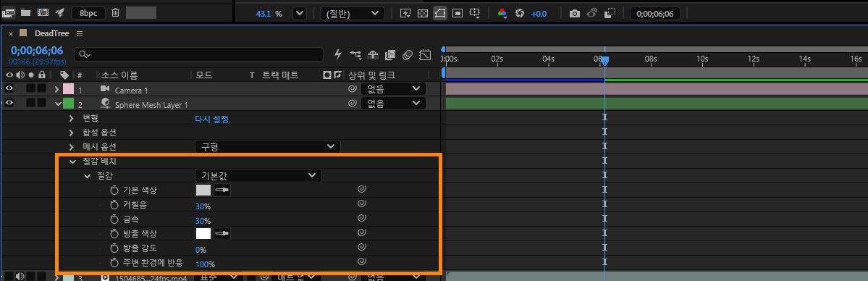This screenshot has height=281, width=868.
Task: Open the RGB channel display icon
Action: (x=502, y=13)
